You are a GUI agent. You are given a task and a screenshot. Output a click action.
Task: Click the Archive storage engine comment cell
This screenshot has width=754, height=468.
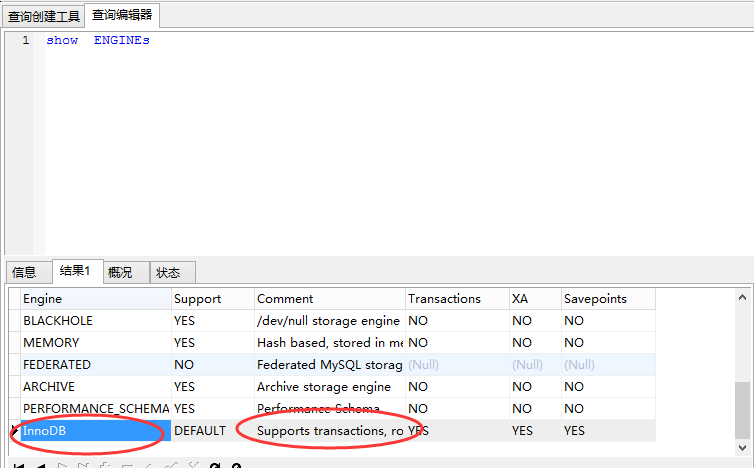tap(329, 387)
